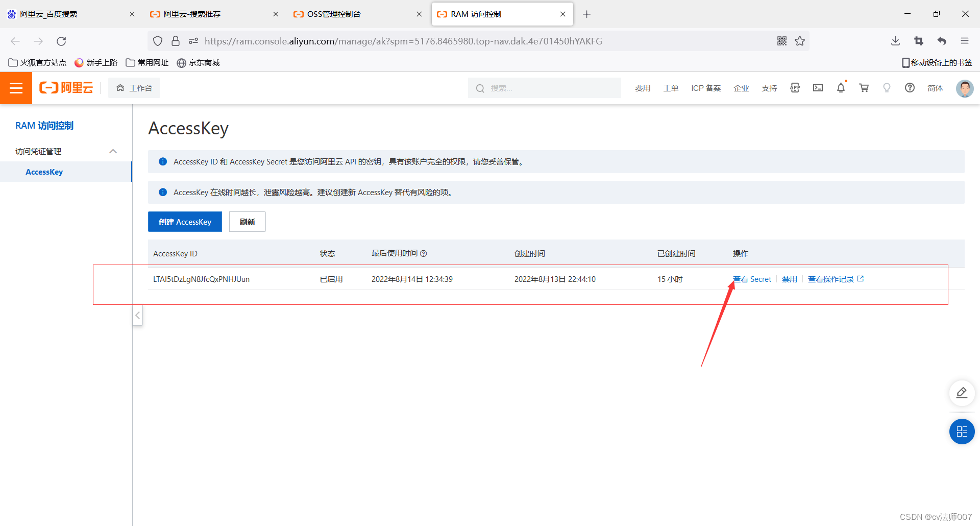Image resolution: width=980 pixels, height=526 pixels.
Task: Click the screenshot crop icon
Action: tap(919, 41)
